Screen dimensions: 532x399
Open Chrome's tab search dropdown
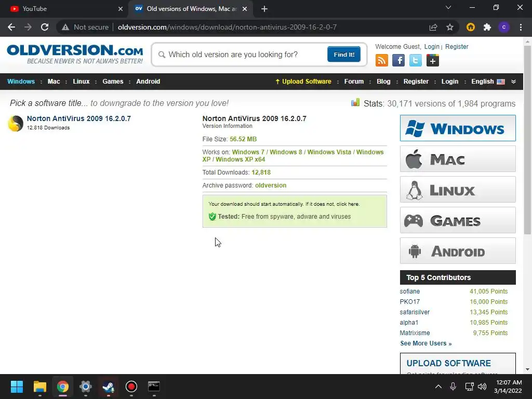click(448, 7)
